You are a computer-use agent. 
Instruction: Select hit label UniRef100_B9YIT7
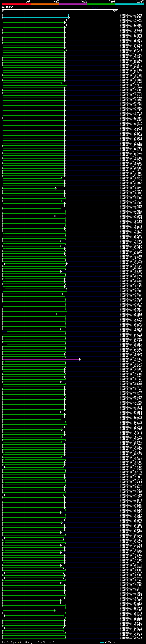click(131, 85)
